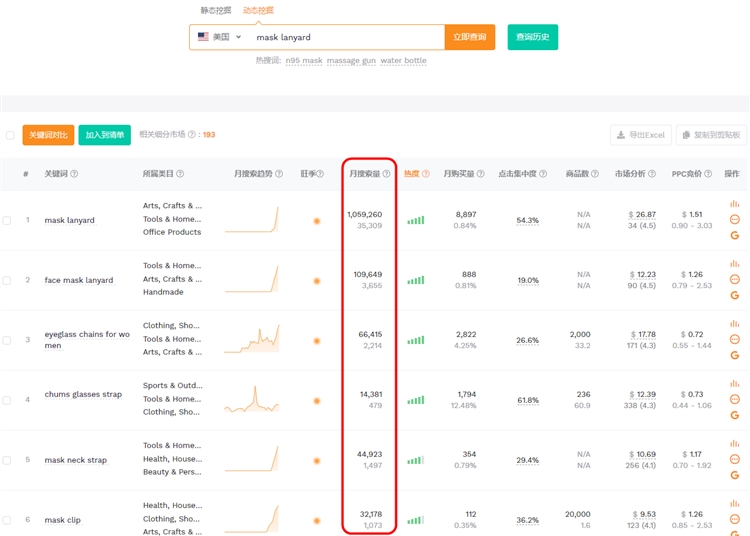Toggle the select-all checkbox above the table
The width and height of the screenshot is (750, 536).
(x=10, y=135)
